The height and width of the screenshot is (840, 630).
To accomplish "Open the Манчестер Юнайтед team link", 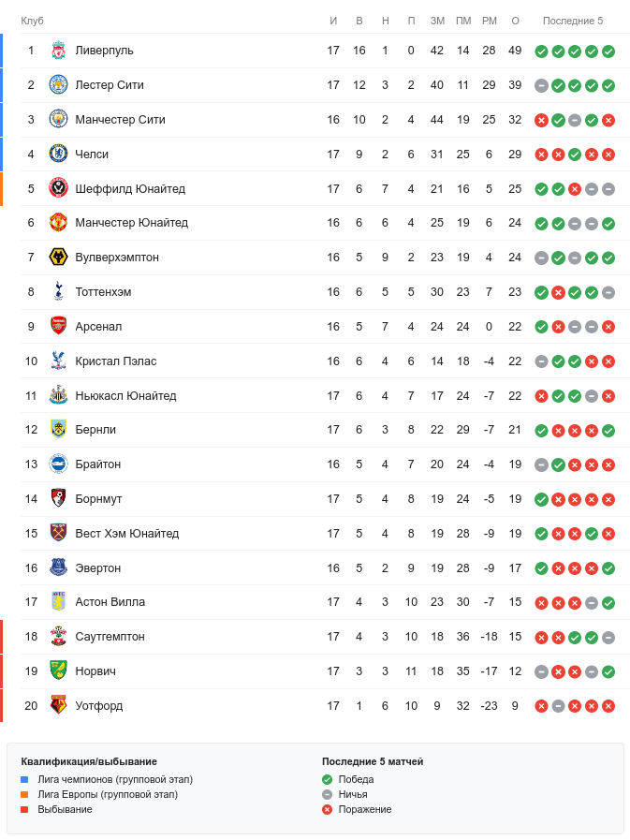I will [131, 223].
